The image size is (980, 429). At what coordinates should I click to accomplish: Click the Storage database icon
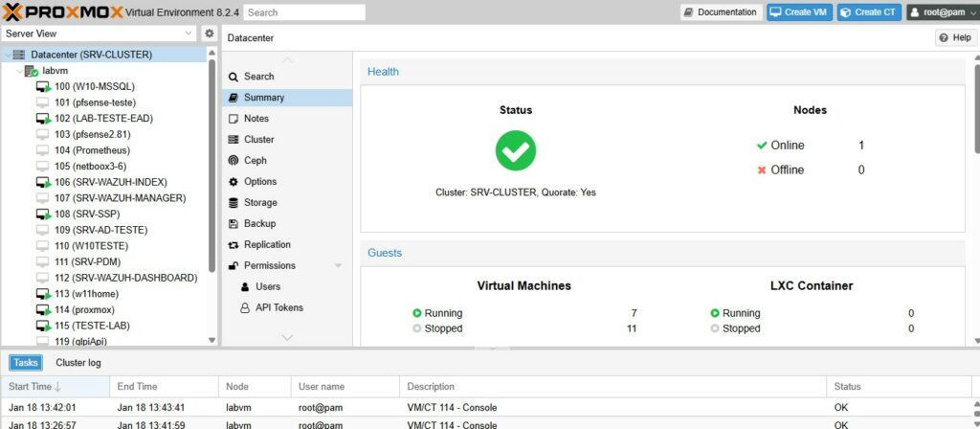[234, 203]
